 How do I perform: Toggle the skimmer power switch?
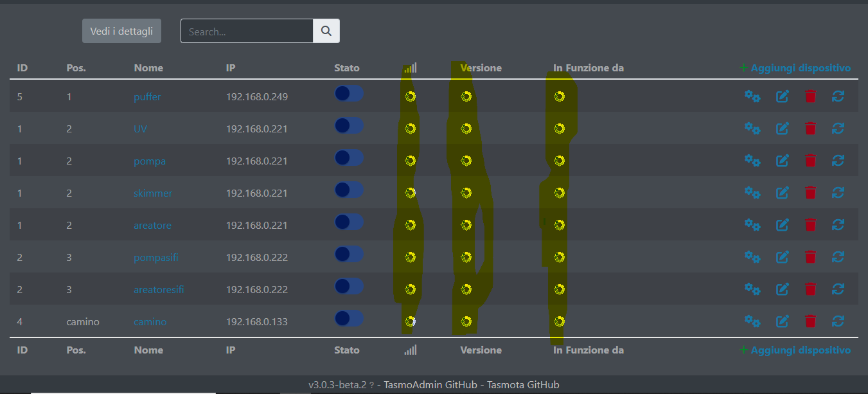pyautogui.click(x=349, y=190)
